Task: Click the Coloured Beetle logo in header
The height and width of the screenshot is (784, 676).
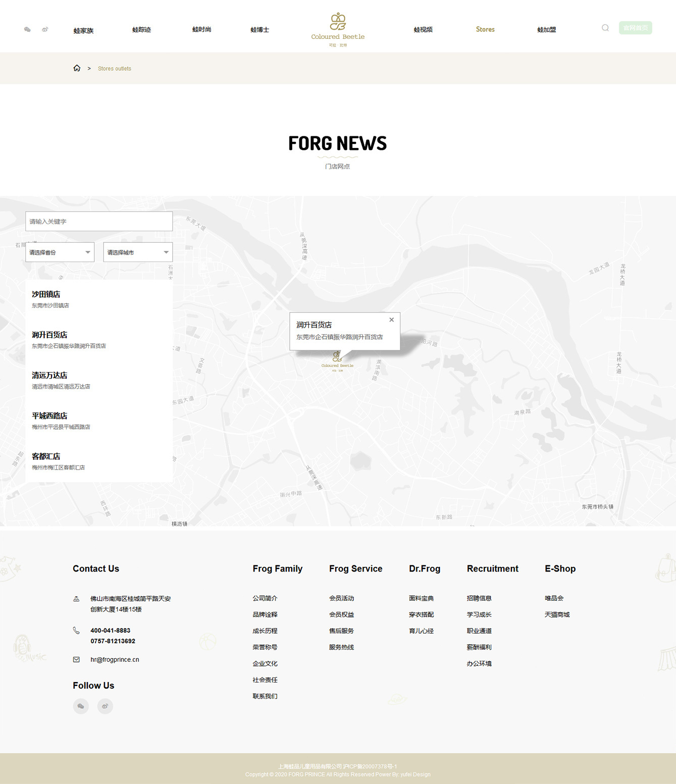Action: 338,30
